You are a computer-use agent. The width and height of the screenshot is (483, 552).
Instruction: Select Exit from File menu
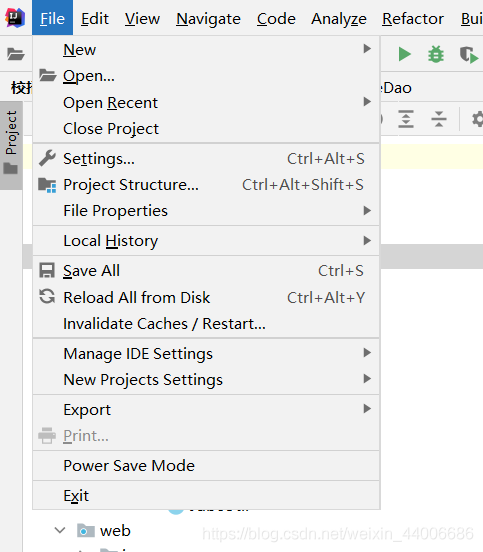click(206, 495)
